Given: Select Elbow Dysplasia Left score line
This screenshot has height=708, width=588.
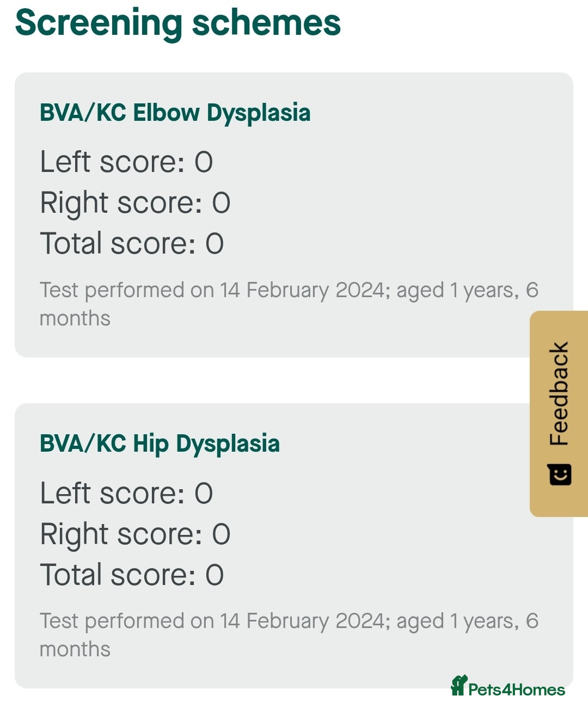Looking at the screenshot, I should [126, 162].
